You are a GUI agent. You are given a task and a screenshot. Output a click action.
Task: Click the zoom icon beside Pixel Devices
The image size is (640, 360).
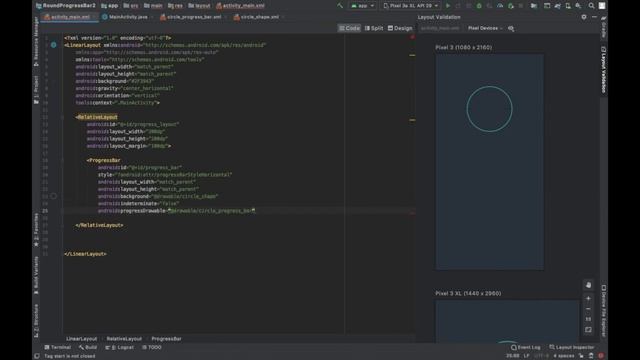[x=511, y=28]
